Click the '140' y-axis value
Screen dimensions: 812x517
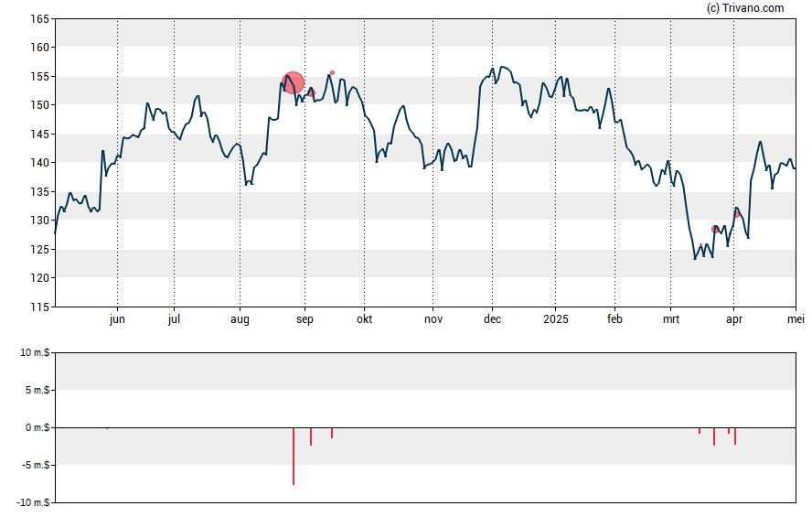[x=40, y=163]
